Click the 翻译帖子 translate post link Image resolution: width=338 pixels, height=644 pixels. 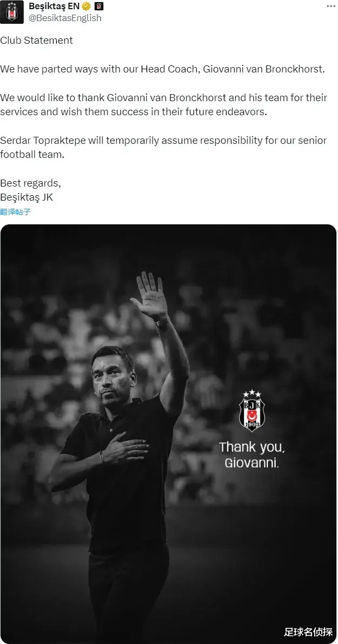pyautogui.click(x=16, y=213)
